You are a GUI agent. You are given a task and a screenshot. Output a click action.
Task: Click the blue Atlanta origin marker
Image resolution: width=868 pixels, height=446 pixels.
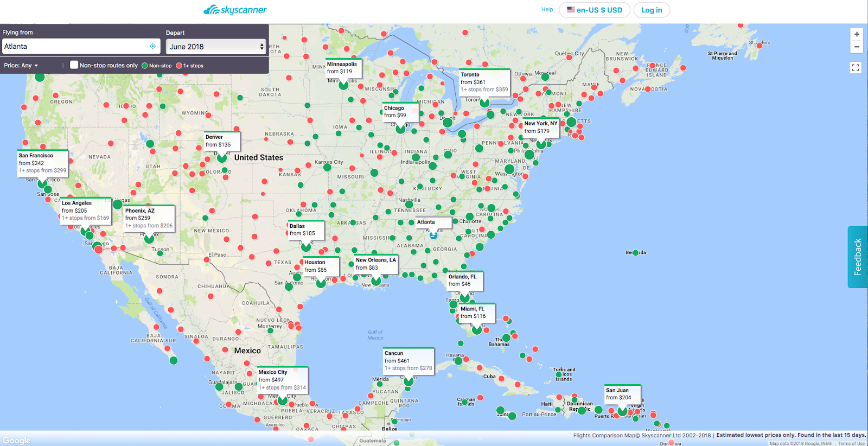(433, 235)
